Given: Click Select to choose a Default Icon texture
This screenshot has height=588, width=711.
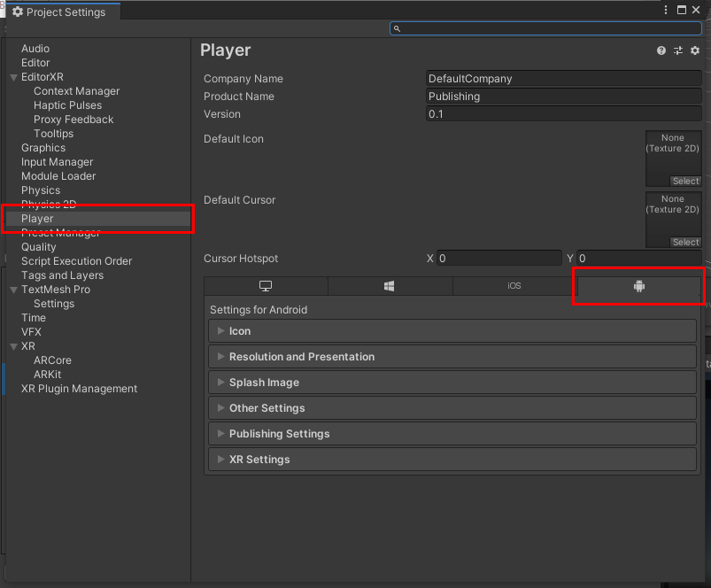Looking at the screenshot, I should (685, 181).
